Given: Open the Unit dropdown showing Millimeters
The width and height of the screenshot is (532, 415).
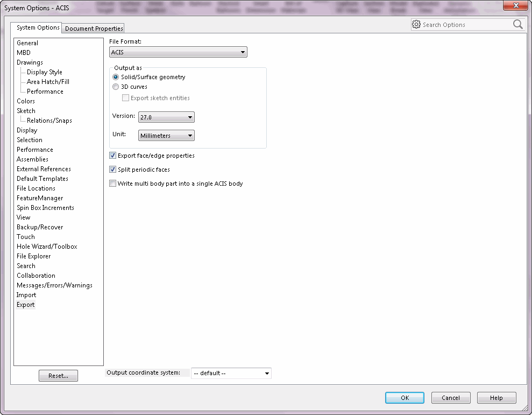Looking at the screenshot, I should 166,136.
